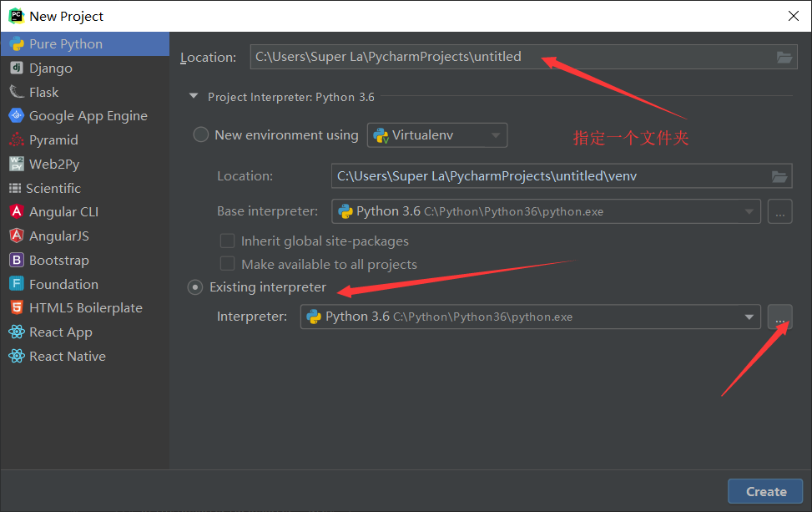
Task: Click the Google App Engine icon
Action: coord(17,115)
